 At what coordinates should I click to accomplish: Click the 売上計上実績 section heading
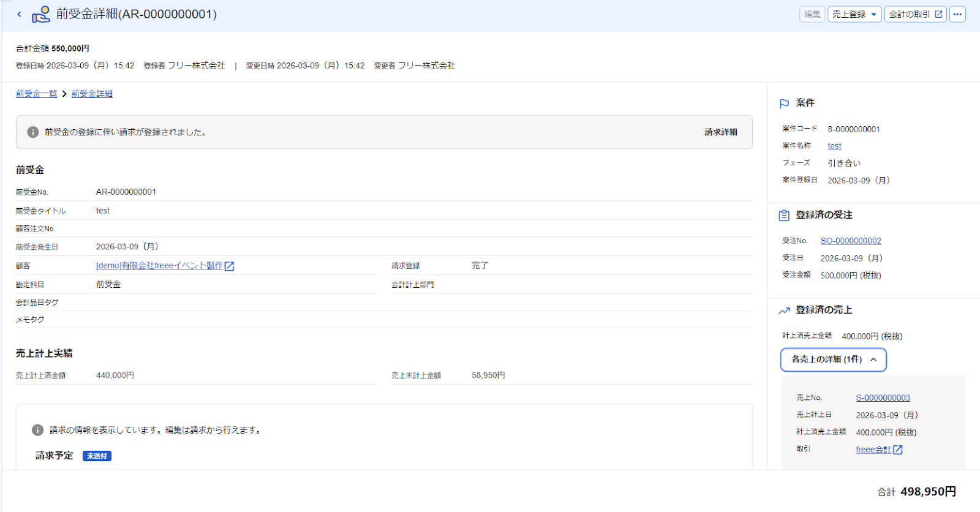pos(44,353)
